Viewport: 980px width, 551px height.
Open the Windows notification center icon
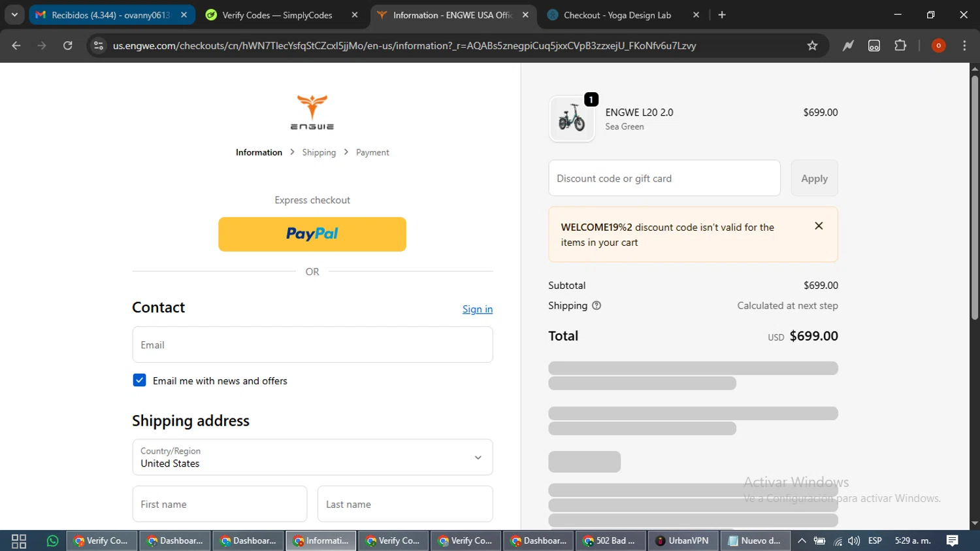tap(953, 541)
